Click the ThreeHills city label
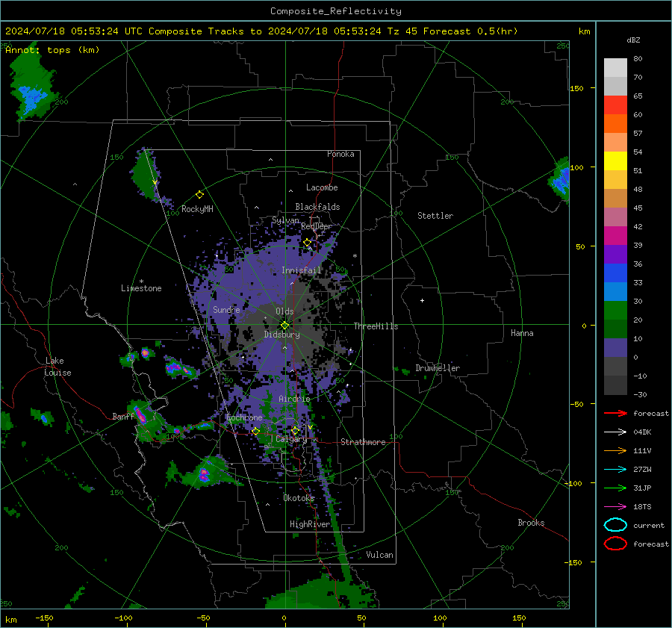The width and height of the screenshot is (672, 628). click(x=376, y=326)
